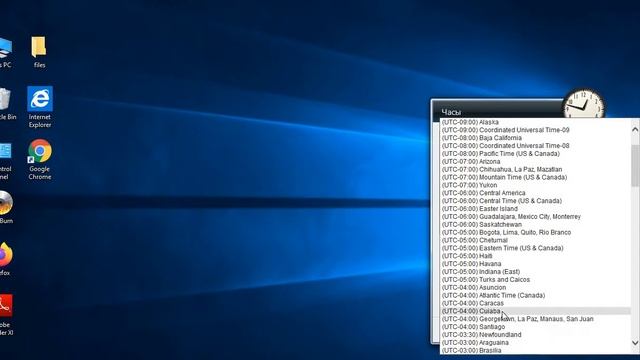The image size is (640, 360).
Task: Select (UTC-04:00) Caracas
Action: pyautogui.click(x=535, y=303)
